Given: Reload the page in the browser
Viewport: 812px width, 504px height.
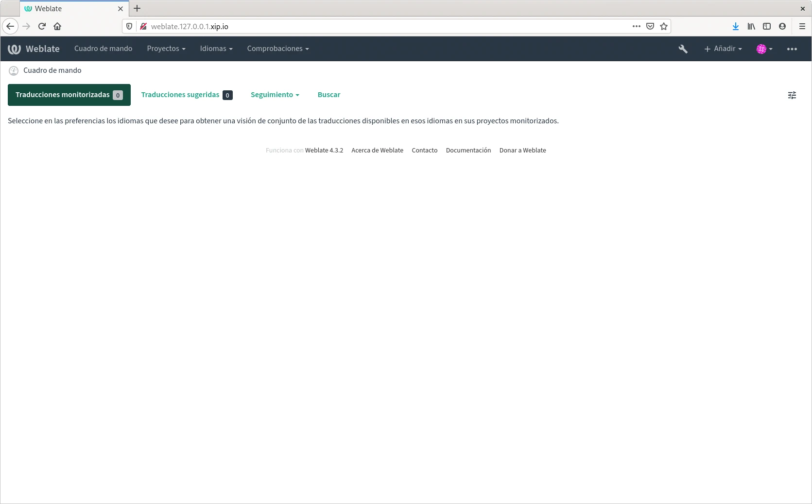Looking at the screenshot, I should tap(42, 26).
